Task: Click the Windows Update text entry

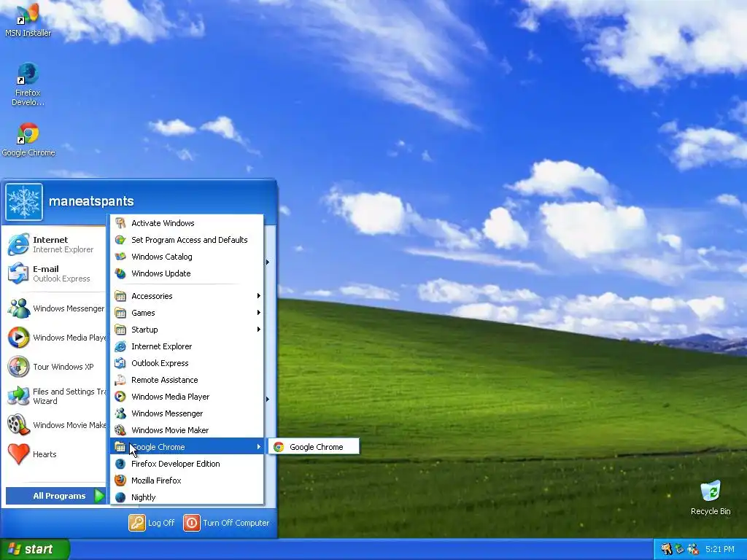Action: tap(160, 273)
